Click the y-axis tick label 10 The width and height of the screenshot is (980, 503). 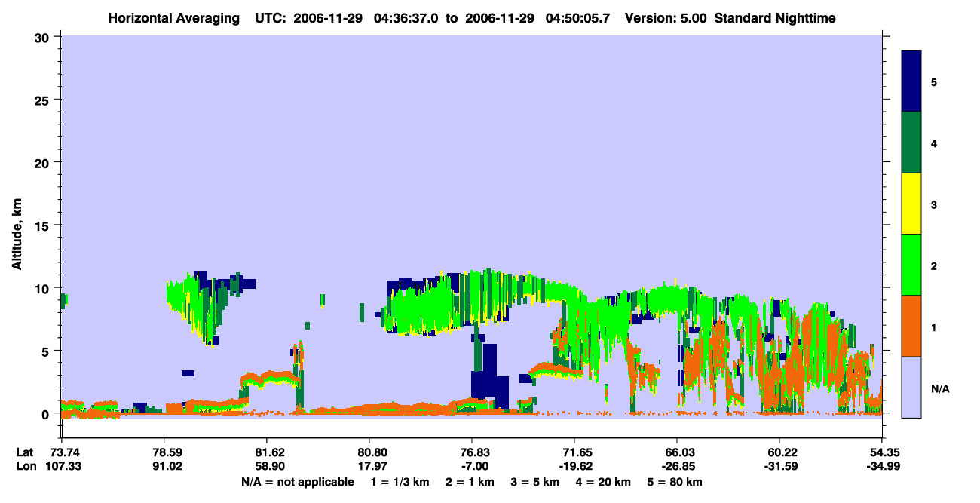(x=44, y=288)
